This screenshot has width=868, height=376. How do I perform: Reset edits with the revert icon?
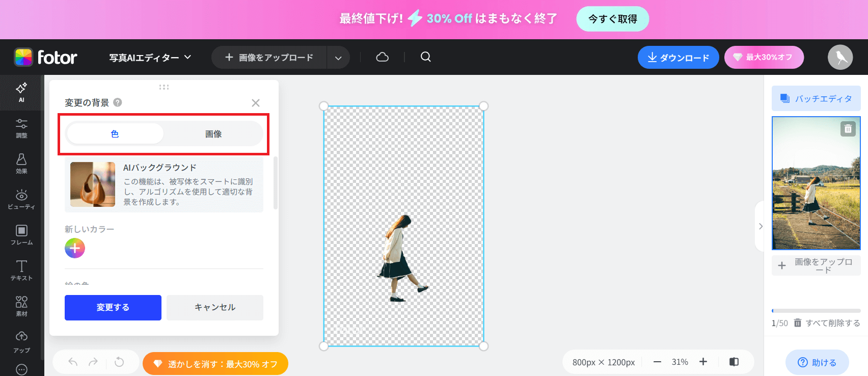pos(119,362)
